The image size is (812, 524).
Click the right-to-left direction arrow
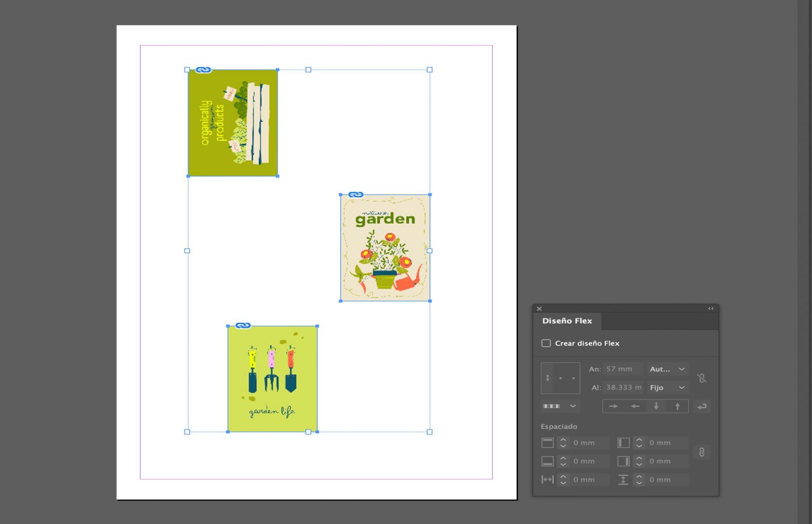pos(635,406)
